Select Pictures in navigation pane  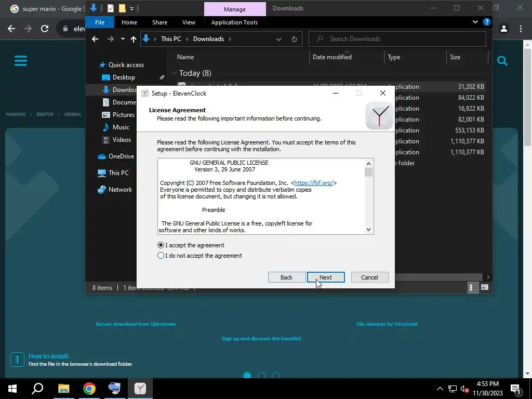(x=118, y=115)
